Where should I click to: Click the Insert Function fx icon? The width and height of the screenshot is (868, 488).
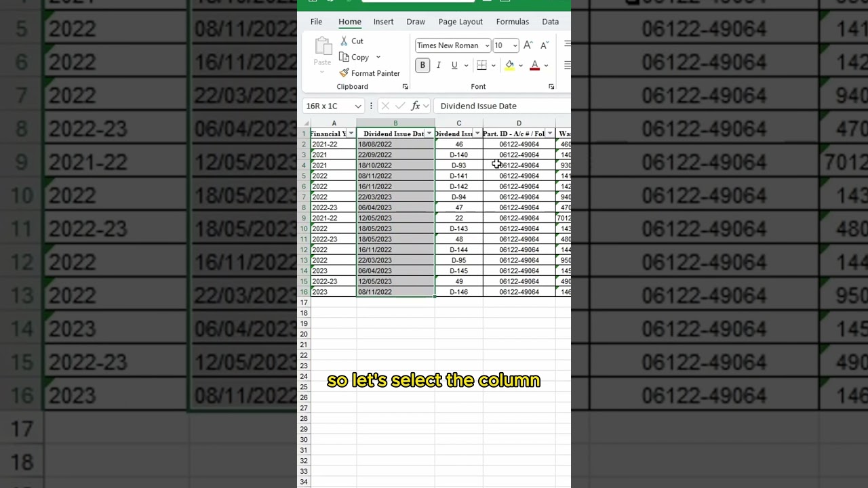click(416, 106)
